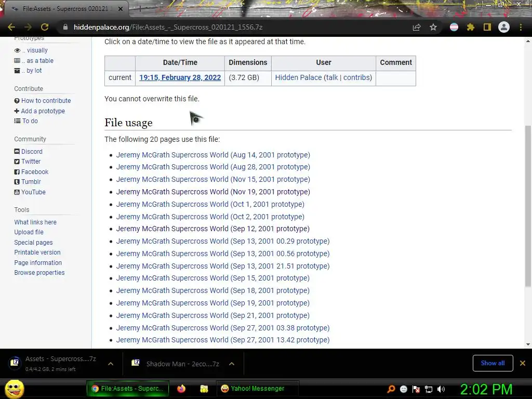This screenshot has width=532, height=399.
Task: Click Browse properties
Action: pos(39,272)
